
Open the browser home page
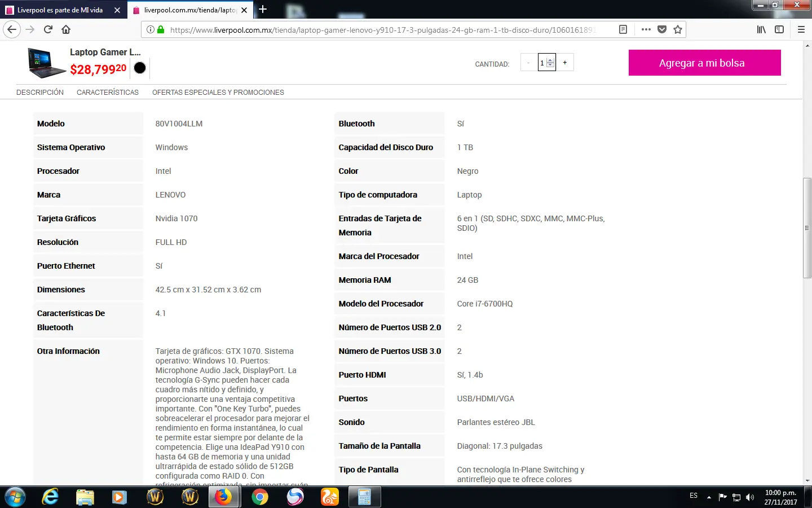tap(66, 29)
